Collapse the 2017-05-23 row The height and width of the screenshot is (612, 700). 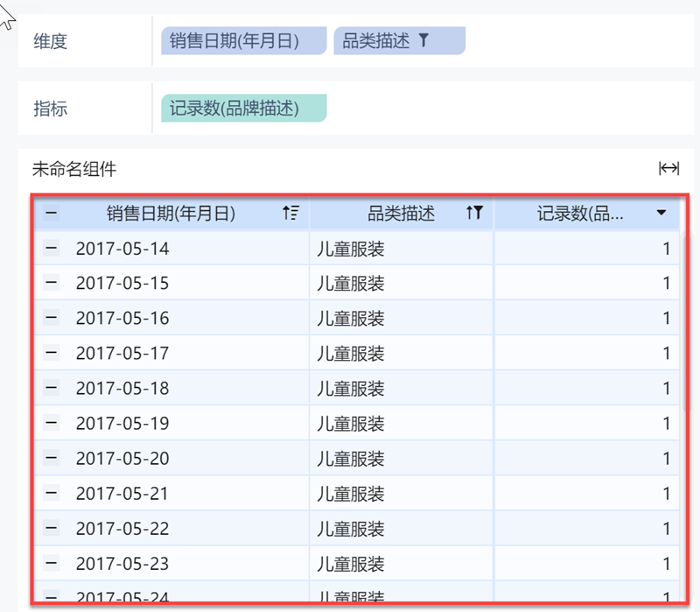[x=52, y=564]
